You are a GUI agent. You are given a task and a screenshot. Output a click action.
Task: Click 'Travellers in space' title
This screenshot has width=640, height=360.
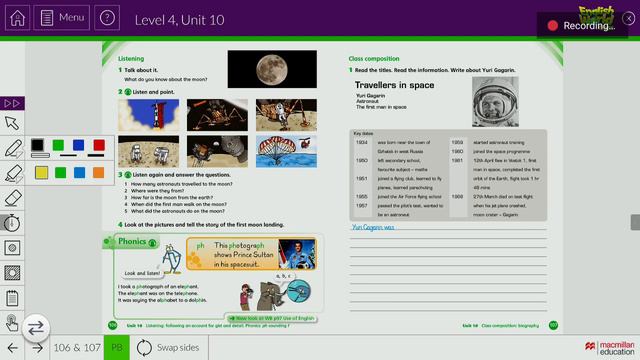pos(394,85)
